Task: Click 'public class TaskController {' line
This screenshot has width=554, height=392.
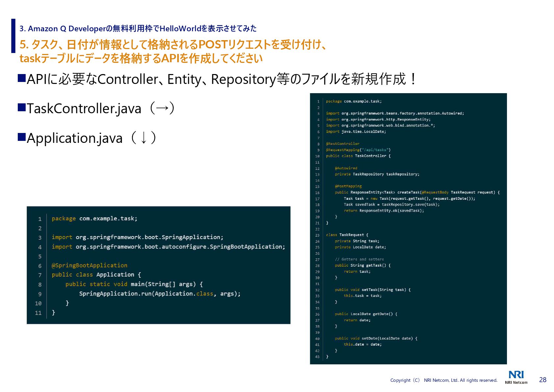Action: tap(358, 156)
